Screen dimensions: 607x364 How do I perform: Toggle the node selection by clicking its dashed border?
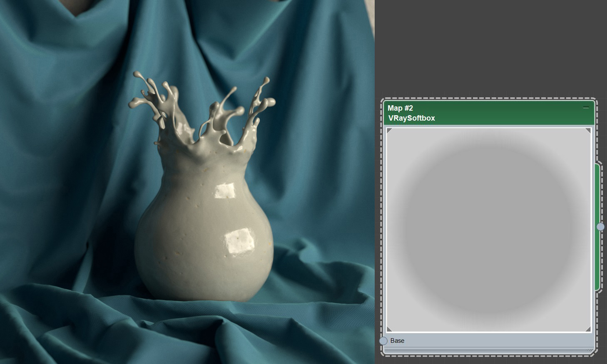pyautogui.click(x=488, y=99)
